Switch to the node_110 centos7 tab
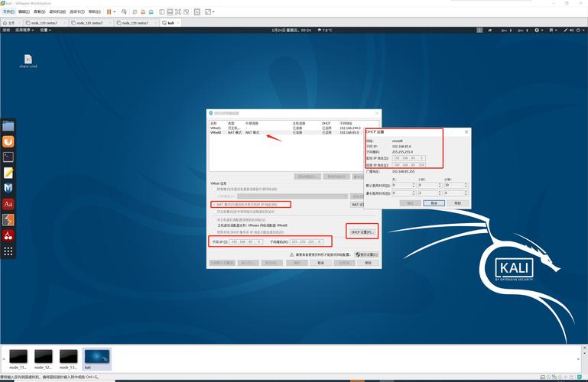 pyautogui.click(x=44, y=23)
